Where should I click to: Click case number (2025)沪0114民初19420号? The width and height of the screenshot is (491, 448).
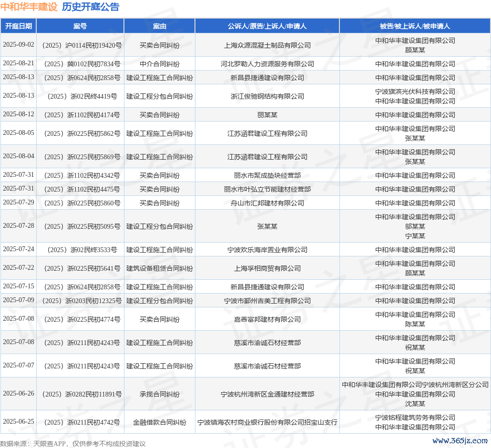click(80, 45)
